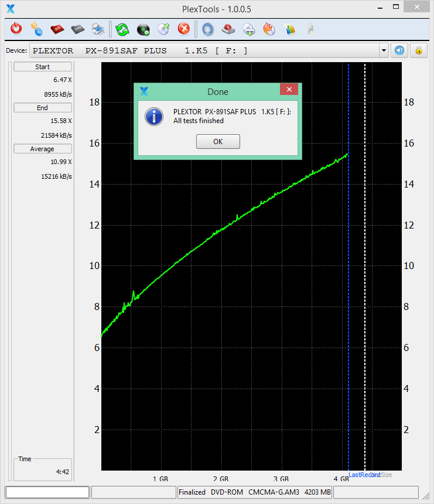Click the 21584 kB/s value
The width and height of the screenshot is (434, 504).
coord(56,135)
